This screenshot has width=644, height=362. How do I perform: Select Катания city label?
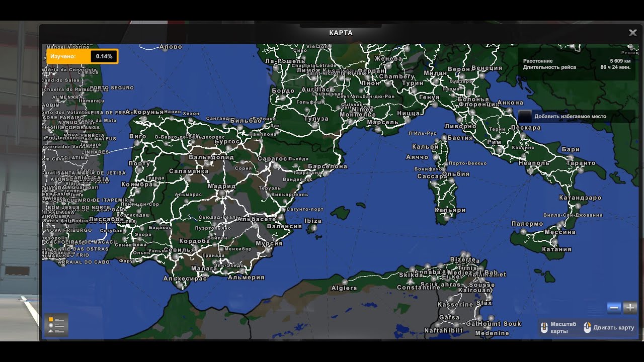(x=557, y=249)
